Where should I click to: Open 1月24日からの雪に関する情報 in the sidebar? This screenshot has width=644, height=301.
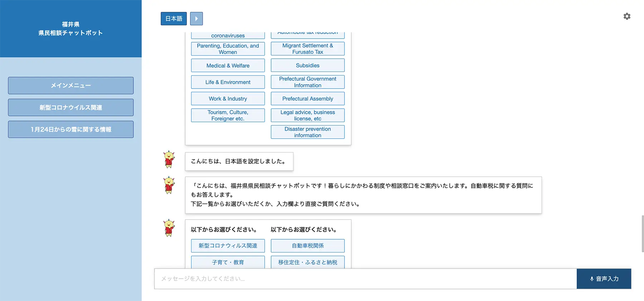(x=71, y=129)
